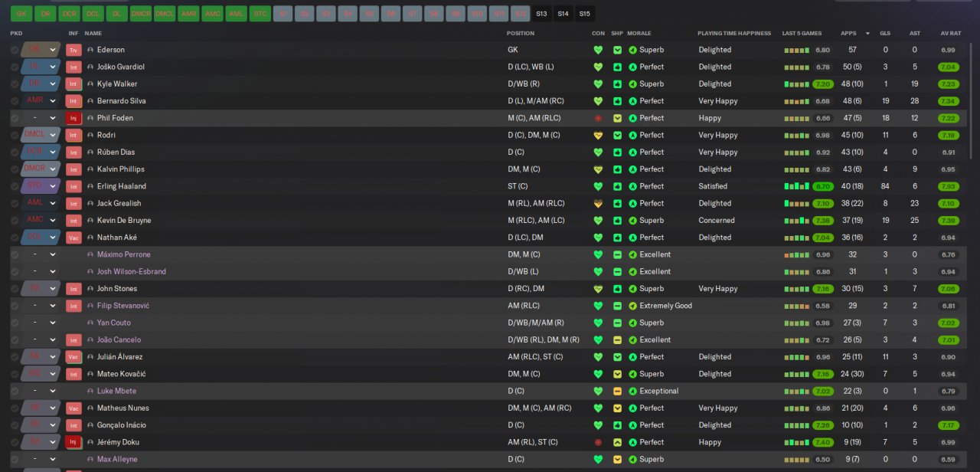Click Kyle Walker's last 5 games form bars

[x=796, y=84]
